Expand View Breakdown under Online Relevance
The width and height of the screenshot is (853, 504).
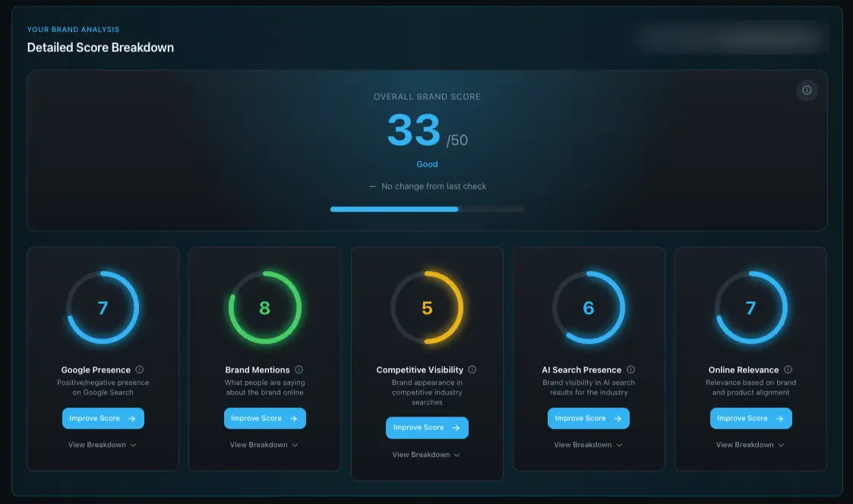(750, 445)
